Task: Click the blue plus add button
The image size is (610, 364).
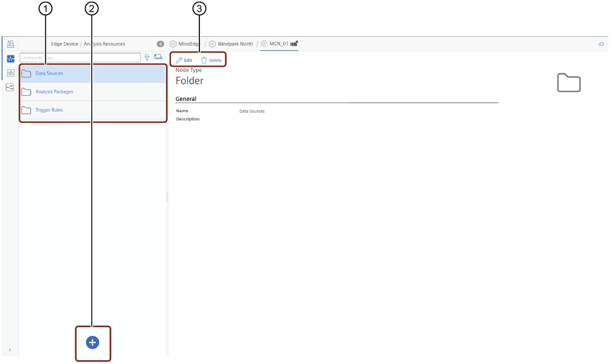Action: (x=92, y=342)
